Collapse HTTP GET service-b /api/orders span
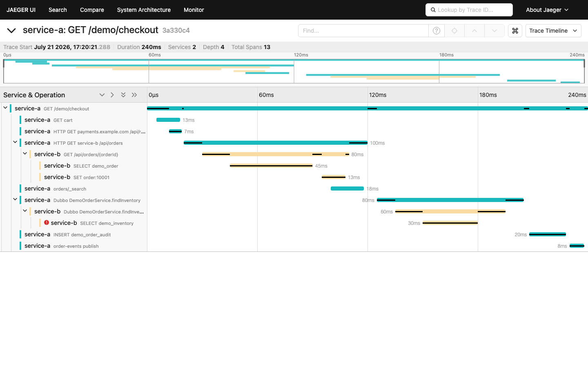588x368 pixels. tap(15, 142)
